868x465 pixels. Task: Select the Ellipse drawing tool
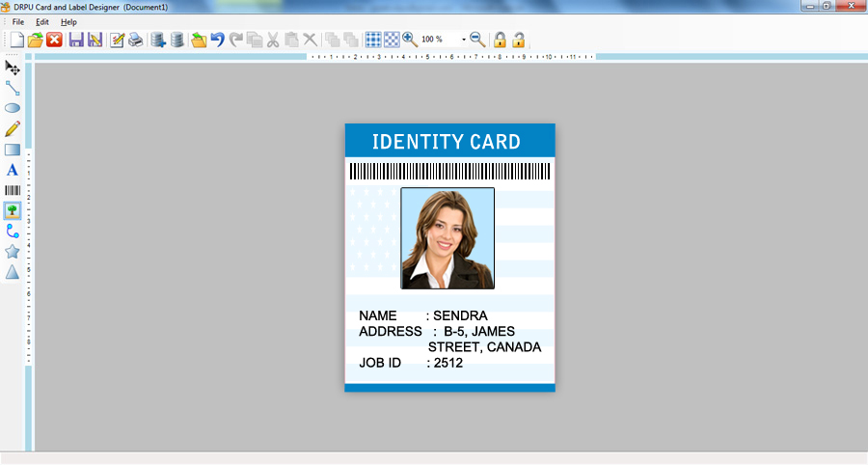pyautogui.click(x=13, y=108)
